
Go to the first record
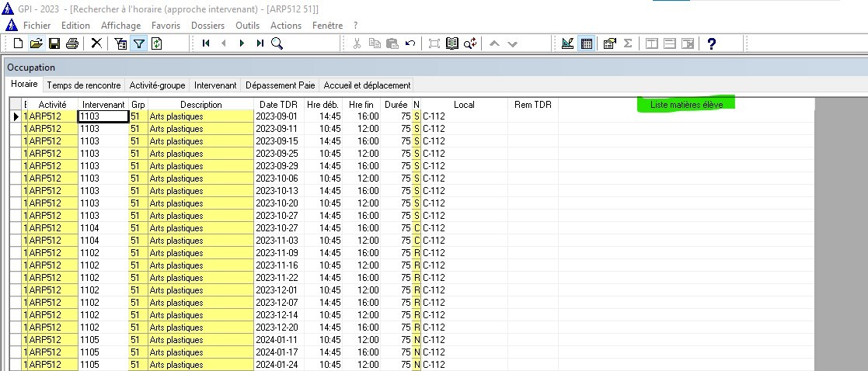click(206, 43)
